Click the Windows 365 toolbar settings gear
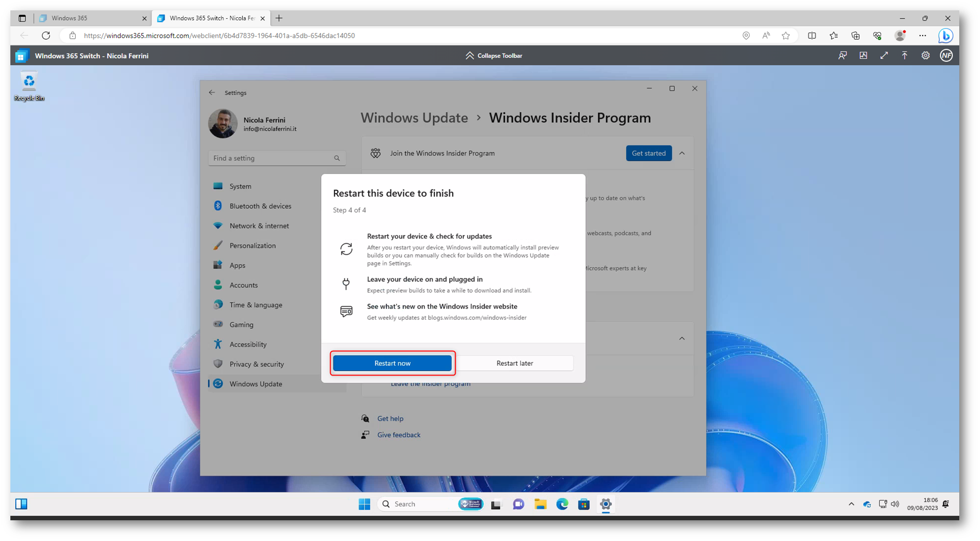Viewport: 980px width, 541px height. pyautogui.click(x=925, y=56)
